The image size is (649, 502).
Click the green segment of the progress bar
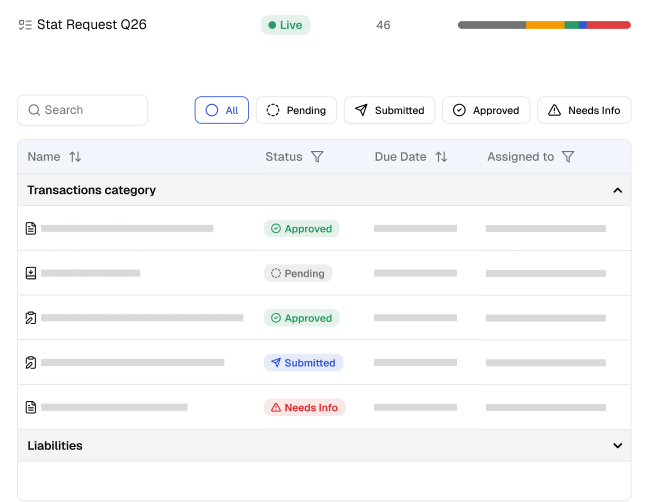point(572,25)
